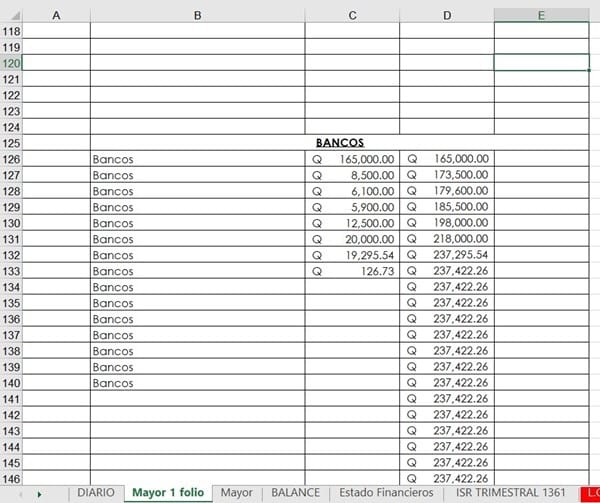This screenshot has width=600, height=503.
Task: Select the 20,000.00 cell
Action: pos(352,239)
